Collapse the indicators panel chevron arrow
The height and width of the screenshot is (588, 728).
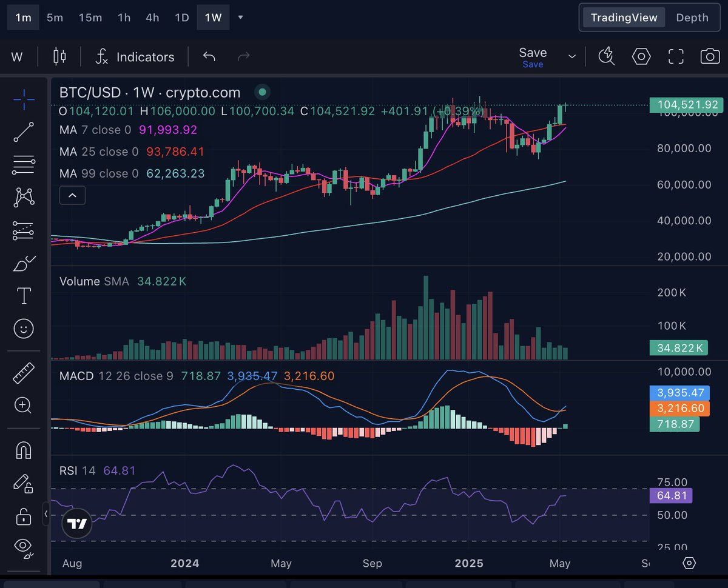pos(72,195)
